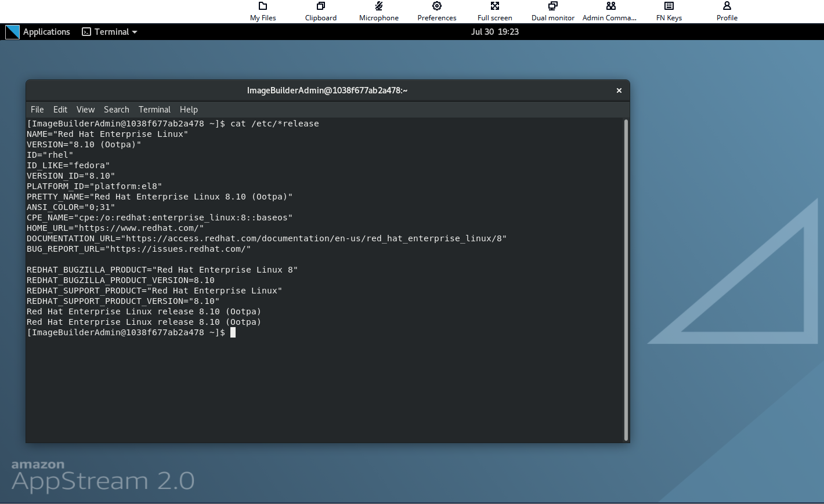This screenshot has height=504, width=824.
Task: Toggle fullscreen streaming view
Action: click(494, 12)
